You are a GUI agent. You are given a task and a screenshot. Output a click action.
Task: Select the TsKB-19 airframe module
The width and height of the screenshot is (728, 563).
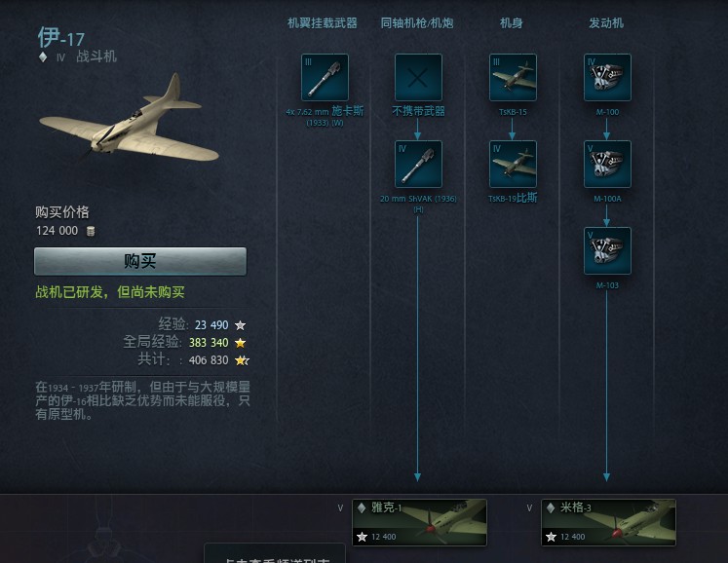pyautogui.click(x=513, y=164)
